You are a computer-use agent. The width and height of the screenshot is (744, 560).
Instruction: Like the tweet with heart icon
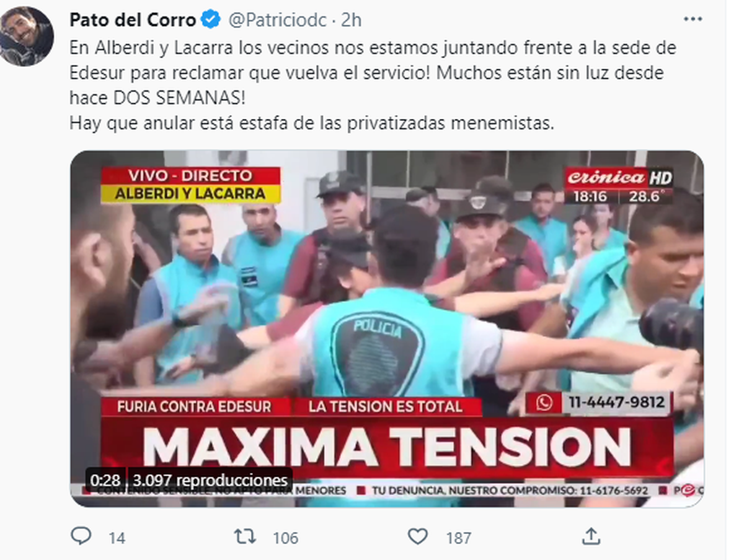(418, 536)
